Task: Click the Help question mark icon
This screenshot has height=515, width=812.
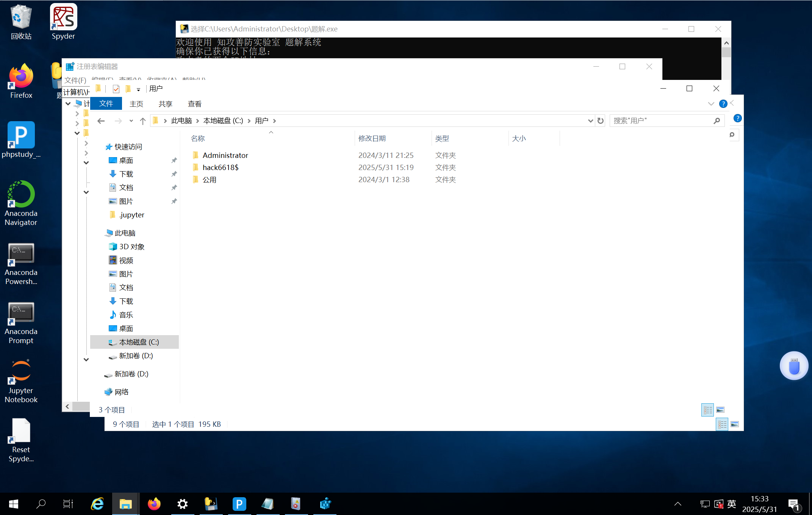Action: [x=723, y=104]
